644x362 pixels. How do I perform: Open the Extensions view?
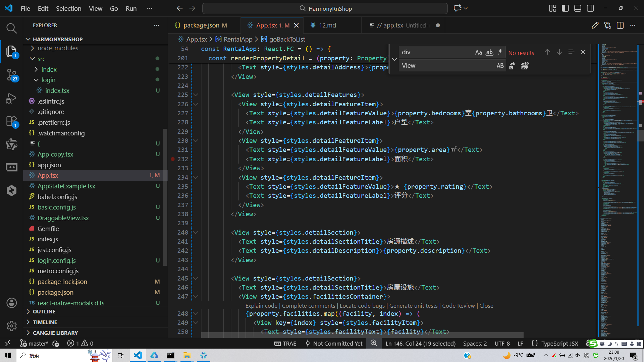(11, 121)
